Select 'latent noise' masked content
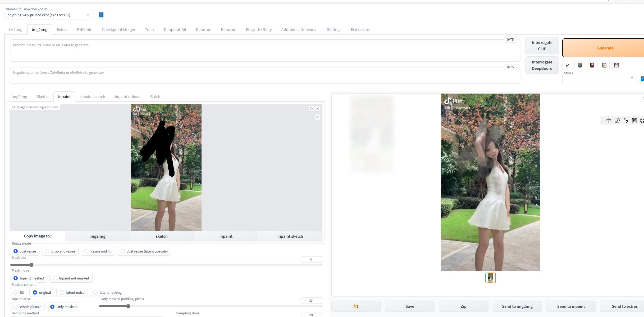 (62, 292)
